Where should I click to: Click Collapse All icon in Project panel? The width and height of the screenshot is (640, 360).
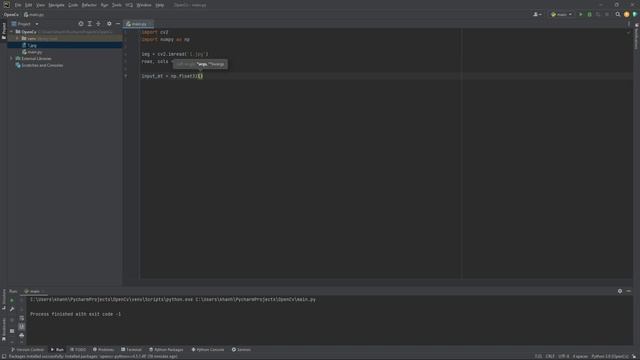click(x=98, y=24)
